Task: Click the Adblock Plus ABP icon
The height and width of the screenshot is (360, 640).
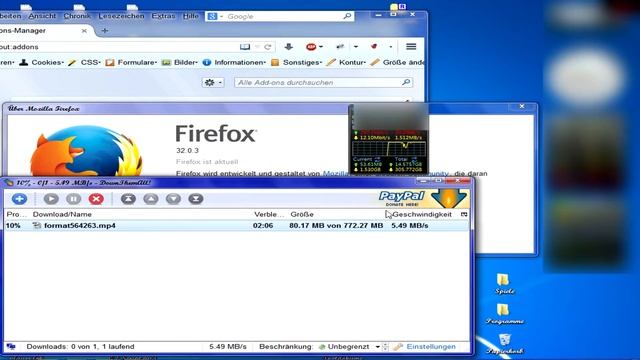Action: [x=311, y=47]
